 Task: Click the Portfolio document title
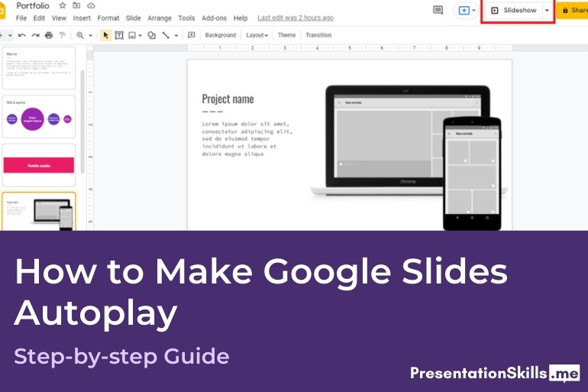click(x=33, y=5)
